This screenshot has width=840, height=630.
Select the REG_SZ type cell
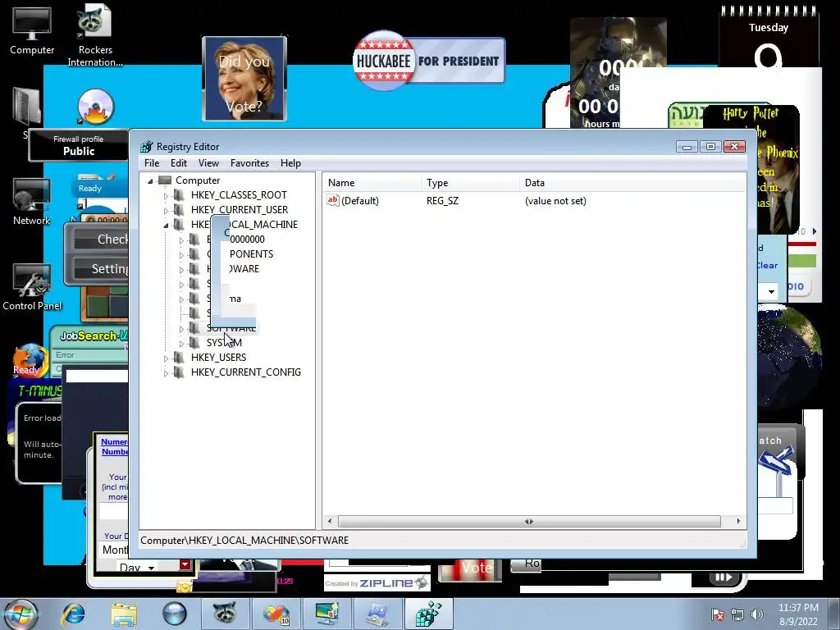coord(442,201)
